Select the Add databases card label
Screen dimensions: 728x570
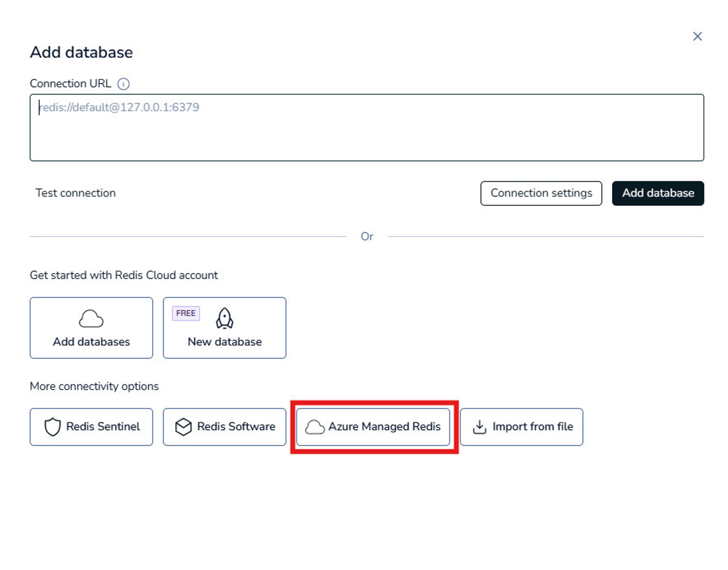[x=91, y=342]
